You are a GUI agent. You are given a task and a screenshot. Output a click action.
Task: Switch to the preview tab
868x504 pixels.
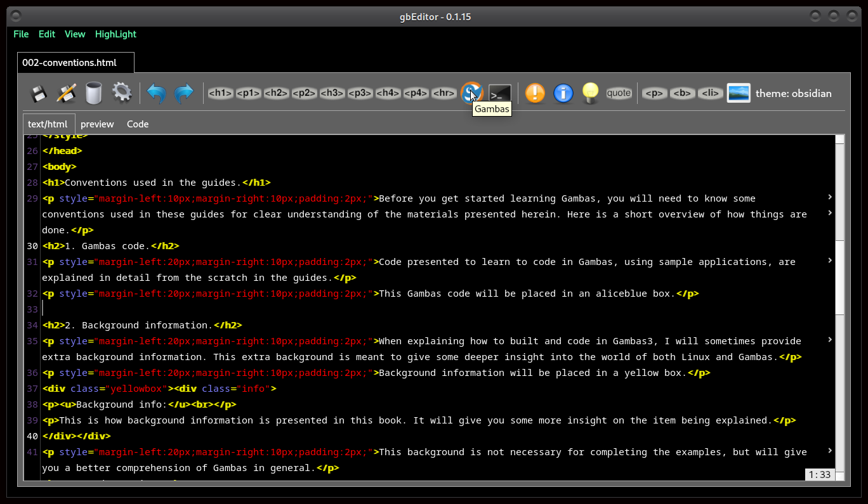(x=97, y=124)
